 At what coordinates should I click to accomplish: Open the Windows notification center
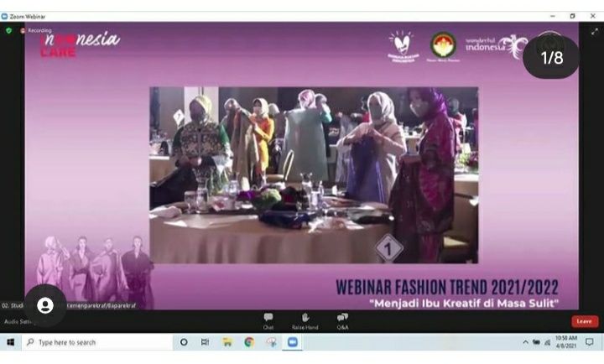pos(590,342)
